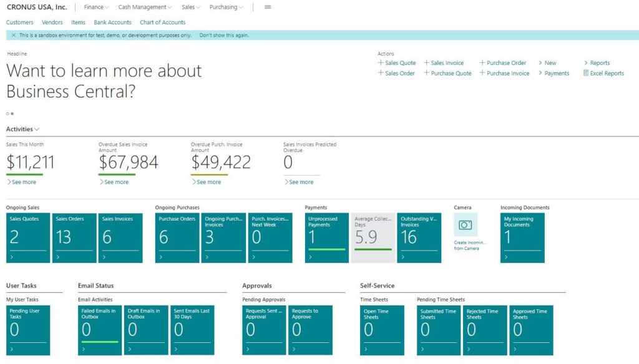Switch to first headline page dot

pos(7,113)
